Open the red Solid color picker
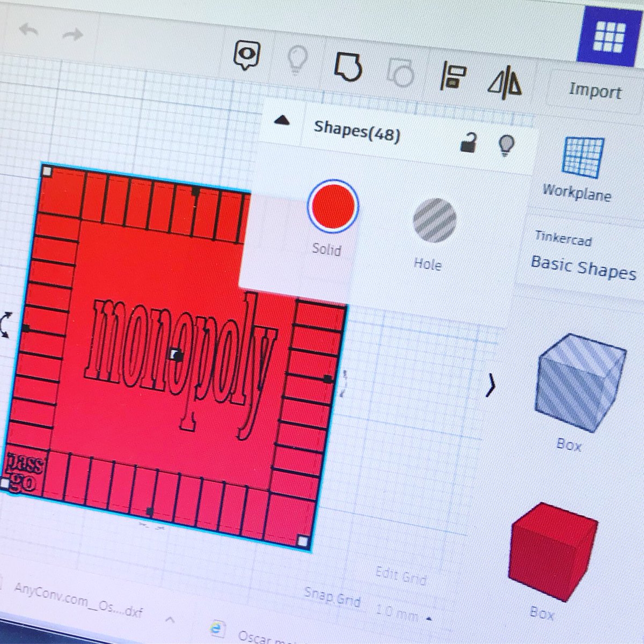Viewport: 644px width, 644px height. [333, 206]
